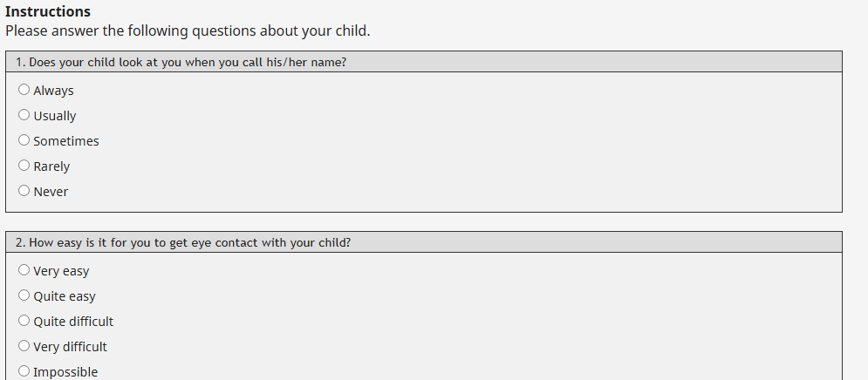Viewport: 868px width, 380px height.
Task: Click the question 1 header about child's name
Action: (181, 62)
